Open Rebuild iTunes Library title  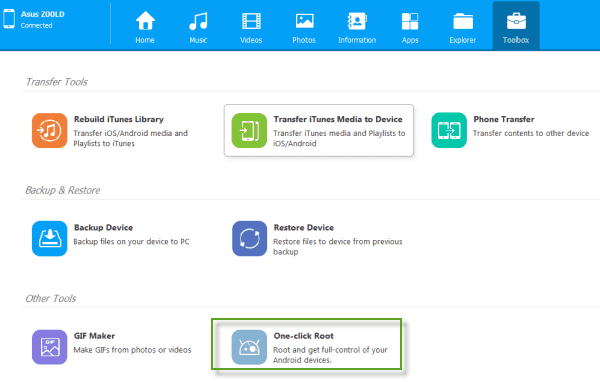coord(119,119)
